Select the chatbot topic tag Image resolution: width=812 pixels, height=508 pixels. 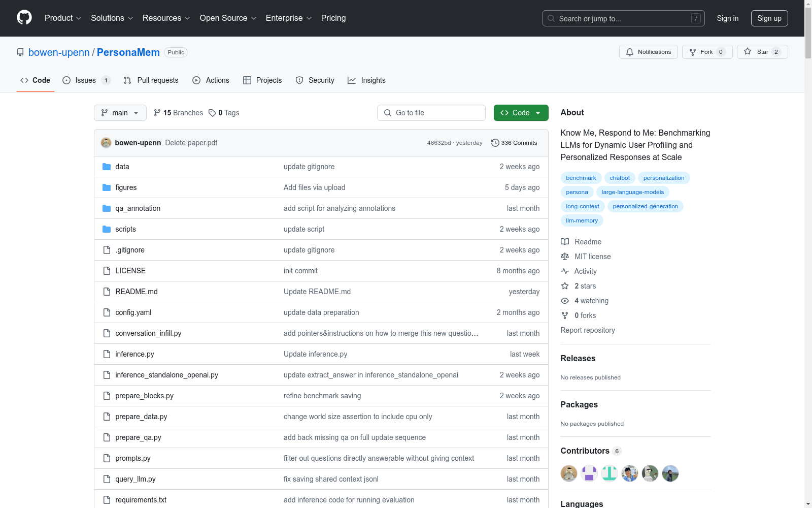(x=620, y=178)
